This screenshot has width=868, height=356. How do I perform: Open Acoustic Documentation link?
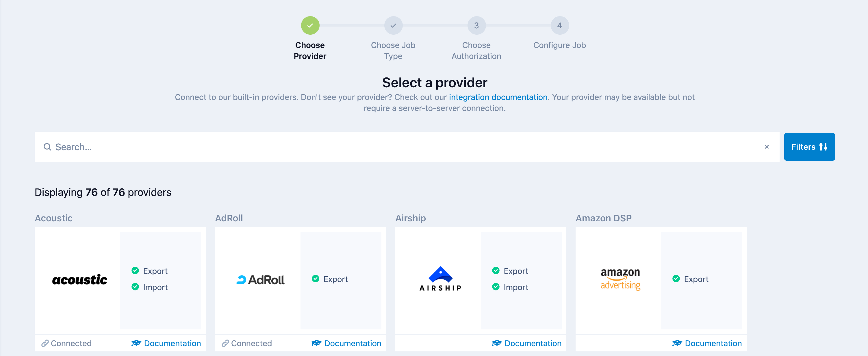pos(172,344)
